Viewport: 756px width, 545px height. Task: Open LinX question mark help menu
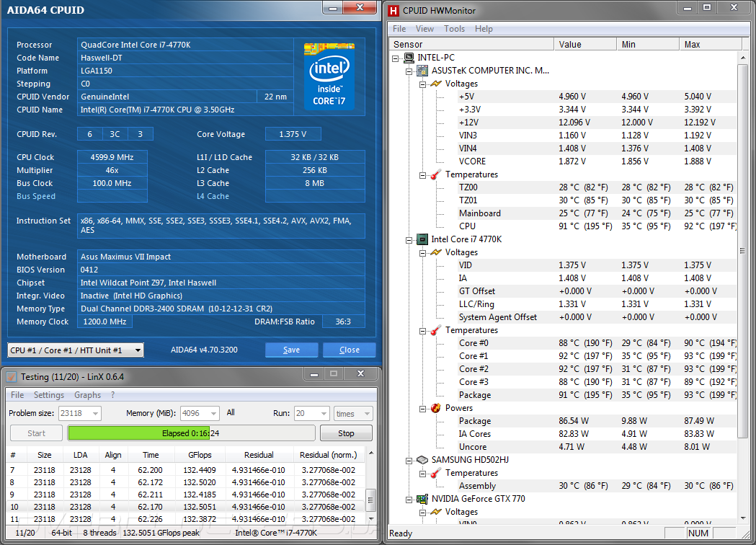[x=113, y=394]
